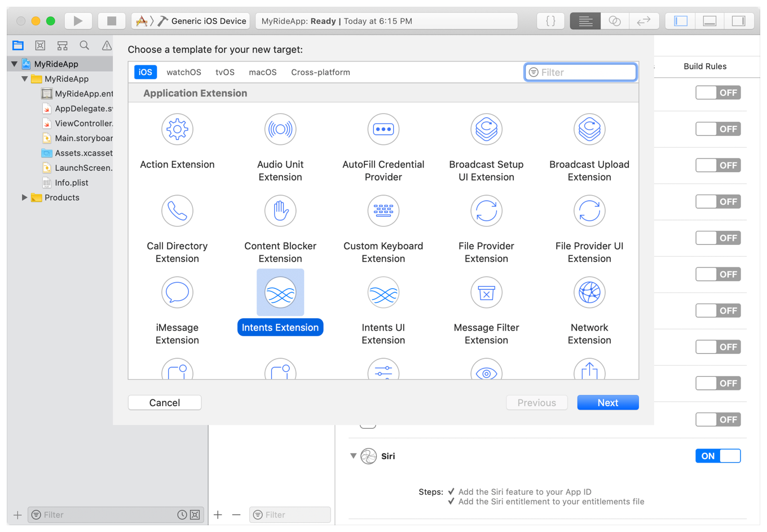
Task: Open the Build Rules tab
Action: click(x=705, y=67)
